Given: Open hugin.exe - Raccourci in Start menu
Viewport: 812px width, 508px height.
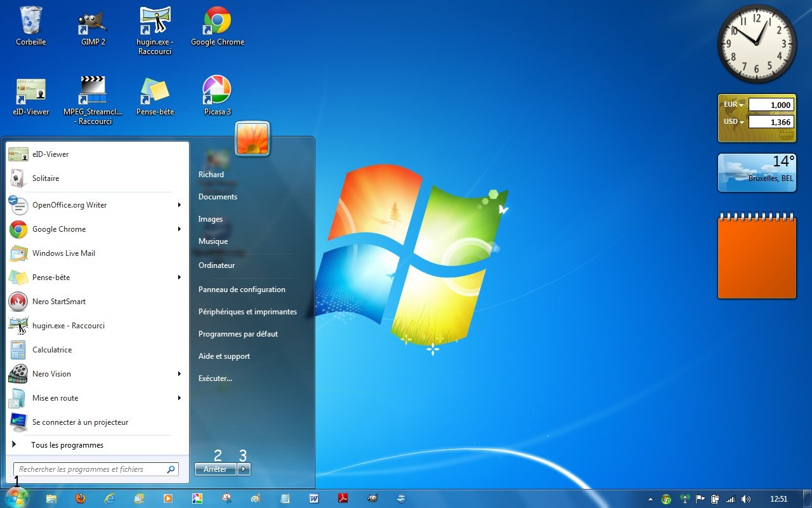Looking at the screenshot, I should click(98, 326).
